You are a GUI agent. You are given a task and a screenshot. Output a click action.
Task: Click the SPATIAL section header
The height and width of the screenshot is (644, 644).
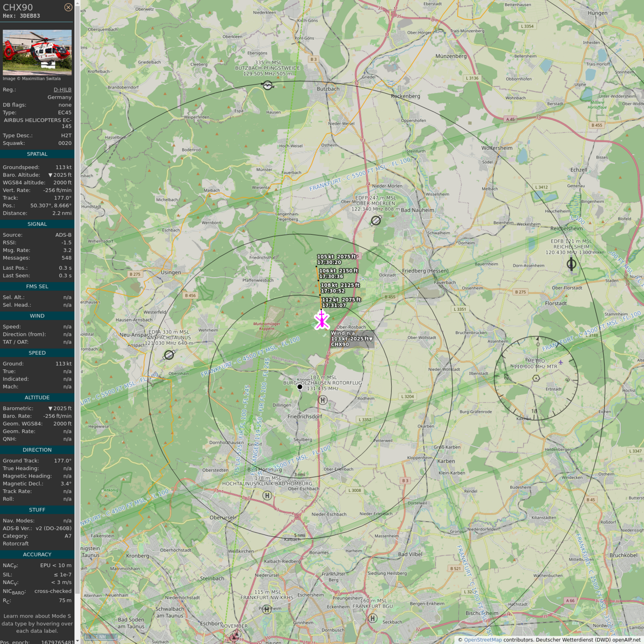(x=37, y=154)
